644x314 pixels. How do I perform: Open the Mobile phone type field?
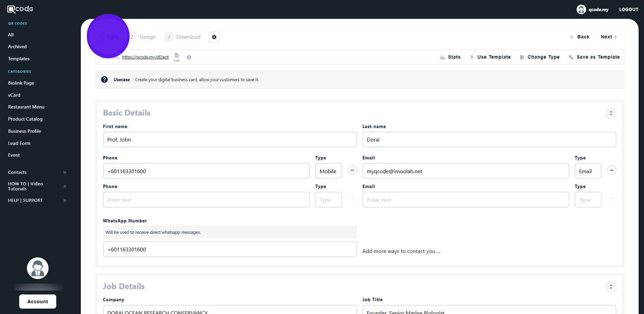[x=328, y=171]
